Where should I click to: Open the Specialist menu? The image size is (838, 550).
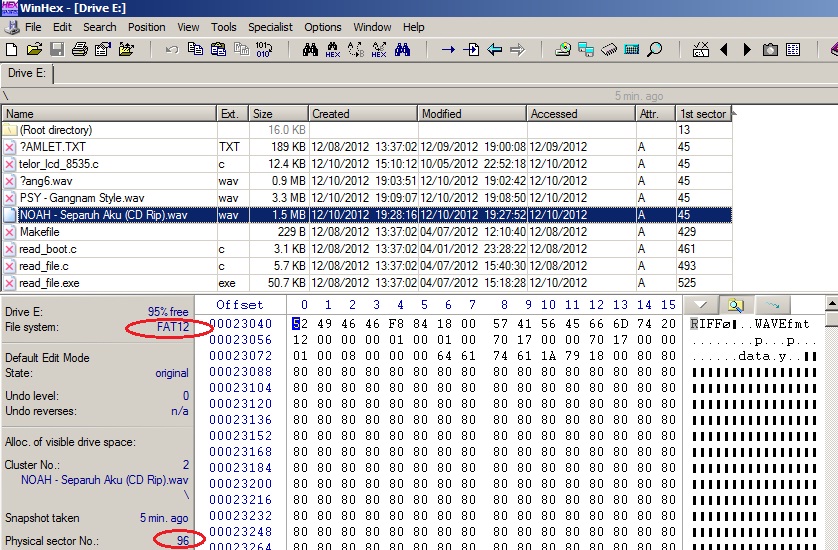coord(270,27)
